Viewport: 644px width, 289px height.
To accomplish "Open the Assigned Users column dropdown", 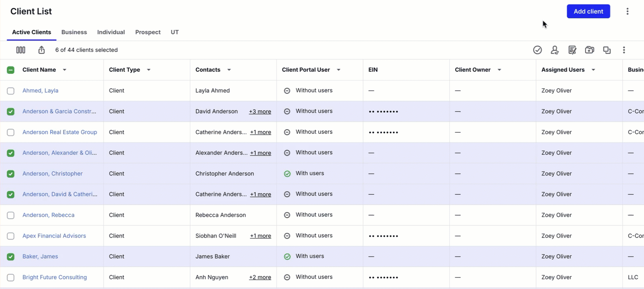I will [x=593, y=70].
